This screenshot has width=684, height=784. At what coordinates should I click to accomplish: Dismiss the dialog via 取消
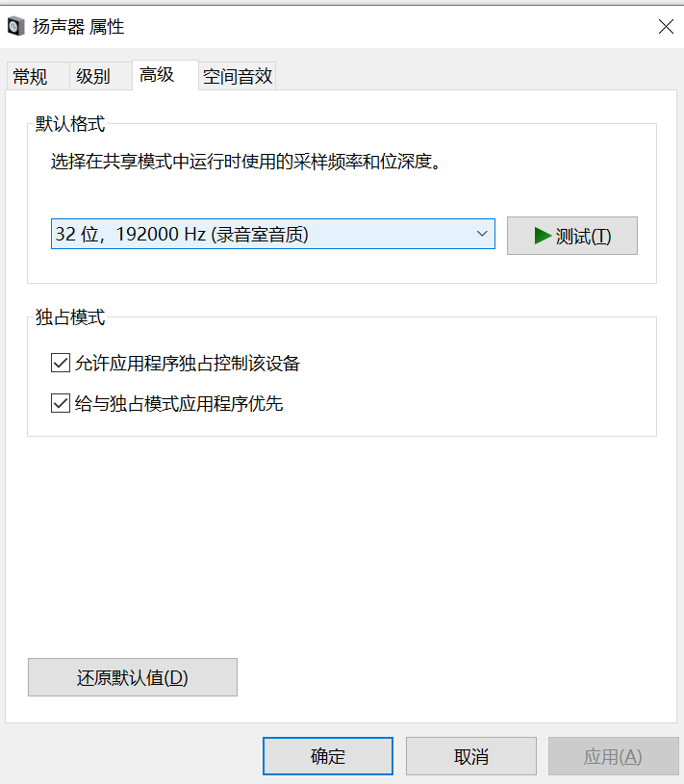click(471, 756)
